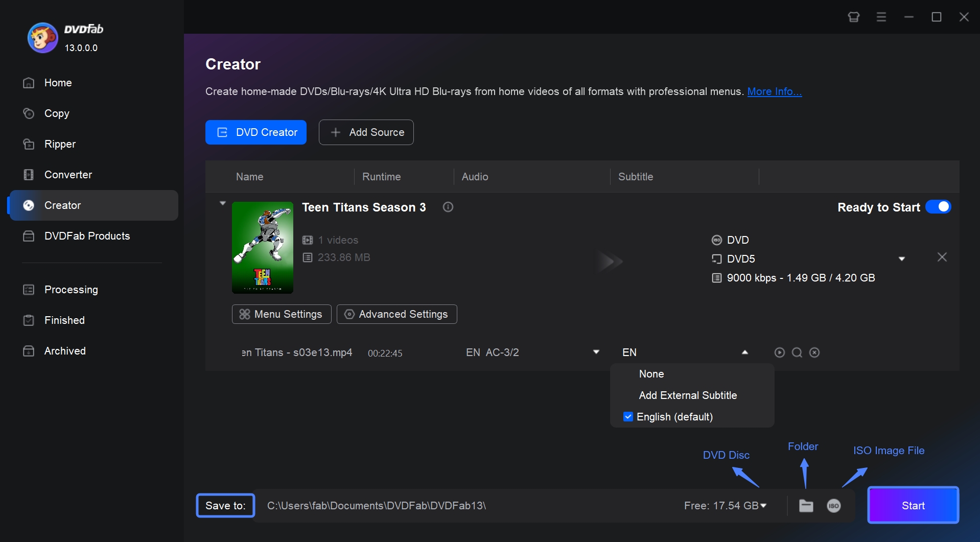Viewport: 980px width, 542px height.
Task: Switch to the DVDFab Products section
Action: [x=87, y=236]
